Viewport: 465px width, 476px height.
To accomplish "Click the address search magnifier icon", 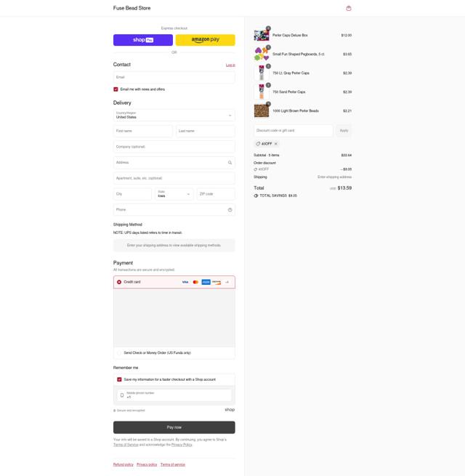I will (x=230, y=163).
